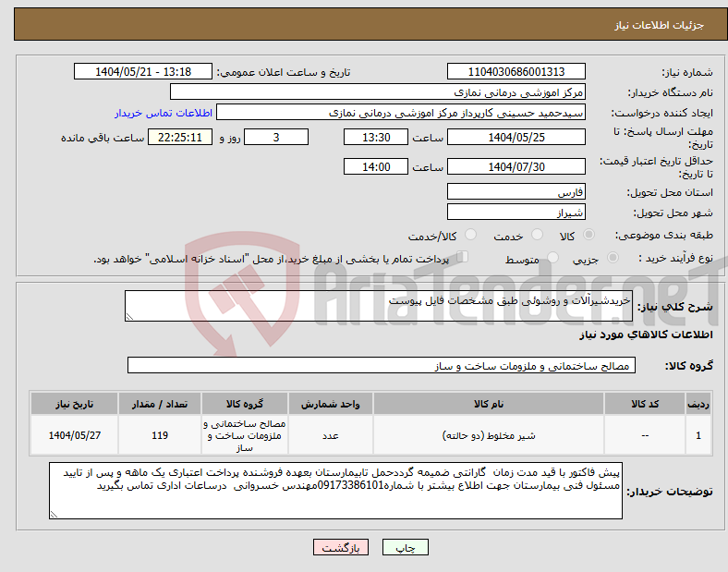Image resolution: width=728 pixels, height=572 pixels.
Task: Select the جزیی purchase type radio
Action: click(x=613, y=257)
